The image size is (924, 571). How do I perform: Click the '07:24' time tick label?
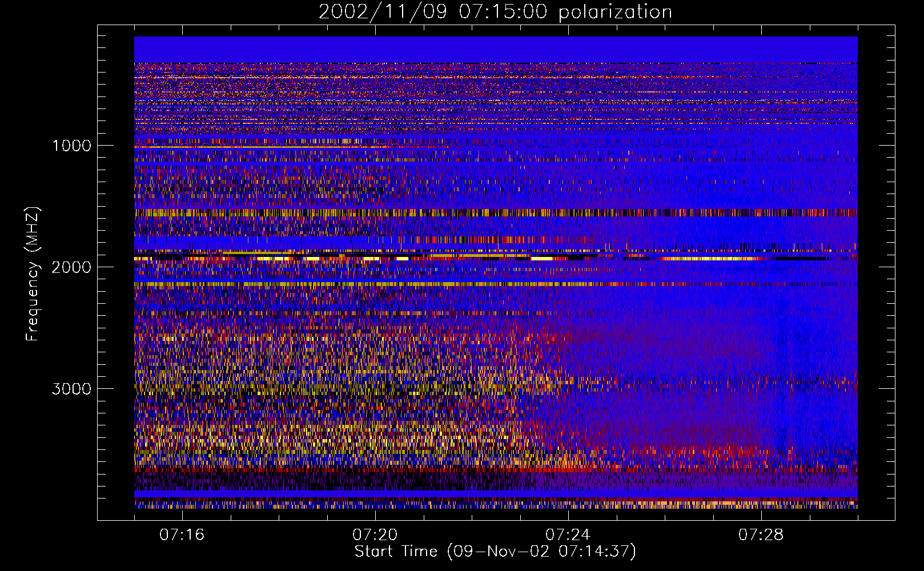pyautogui.click(x=568, y=535)
